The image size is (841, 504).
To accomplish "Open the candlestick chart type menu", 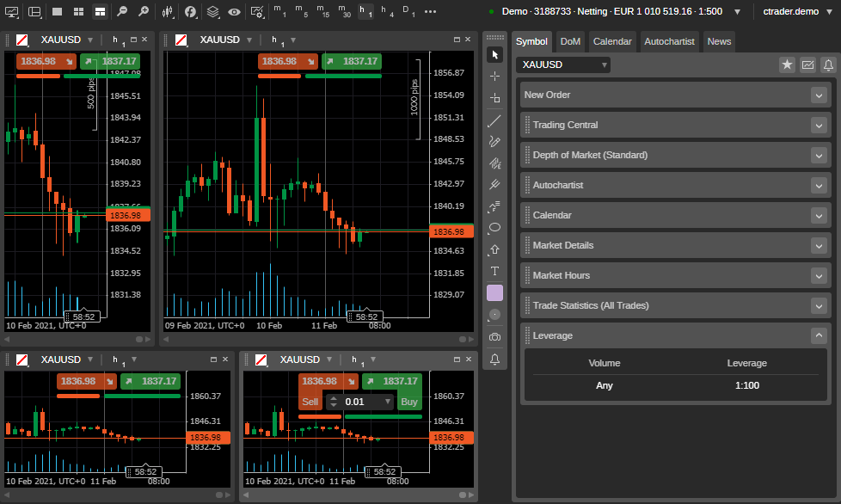I will pyautogui.click(x=168, y=12).
